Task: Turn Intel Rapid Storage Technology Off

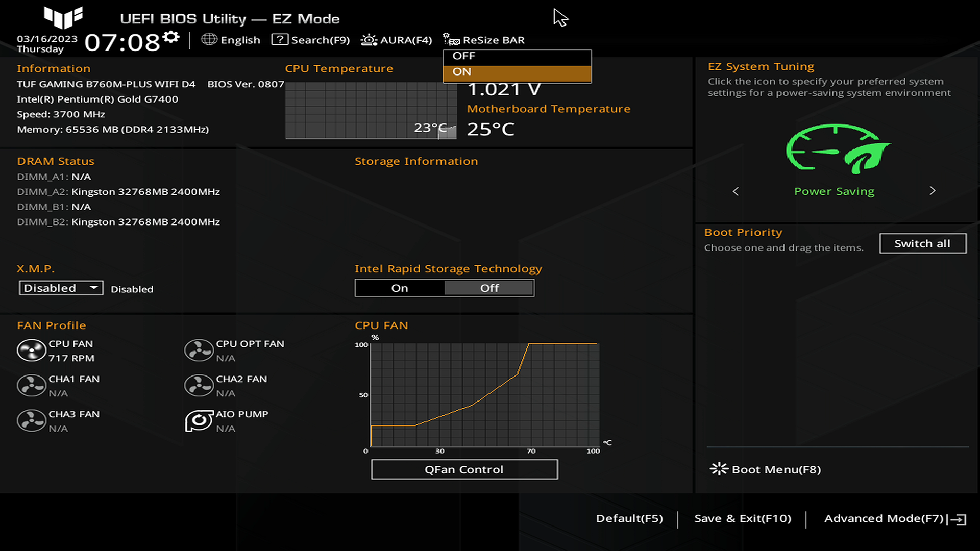Action: 489,288
